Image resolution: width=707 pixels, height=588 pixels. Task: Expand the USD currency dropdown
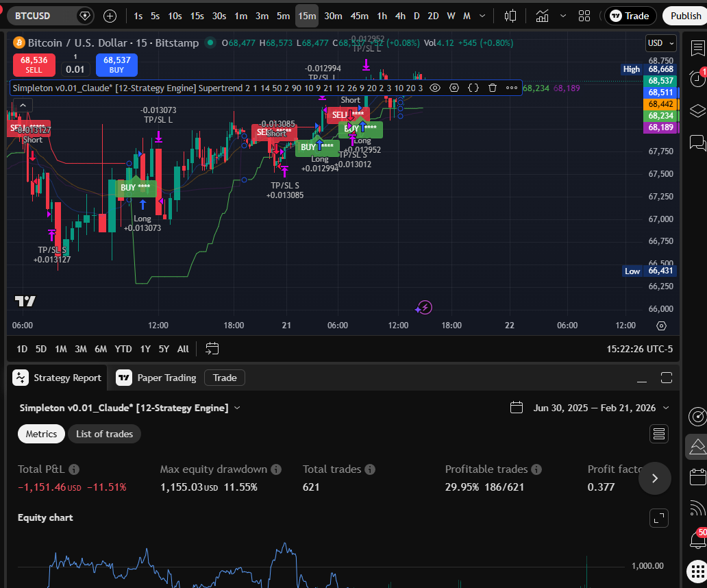click(661, 43)
